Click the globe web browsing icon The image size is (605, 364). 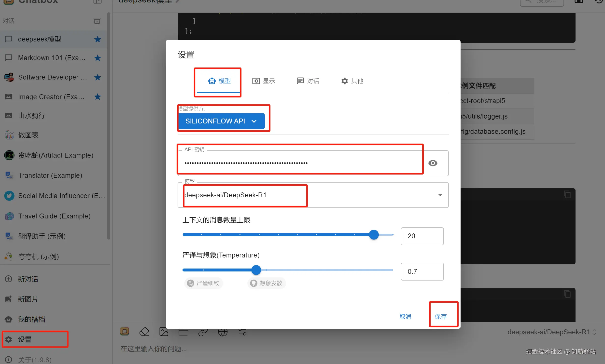223,332
